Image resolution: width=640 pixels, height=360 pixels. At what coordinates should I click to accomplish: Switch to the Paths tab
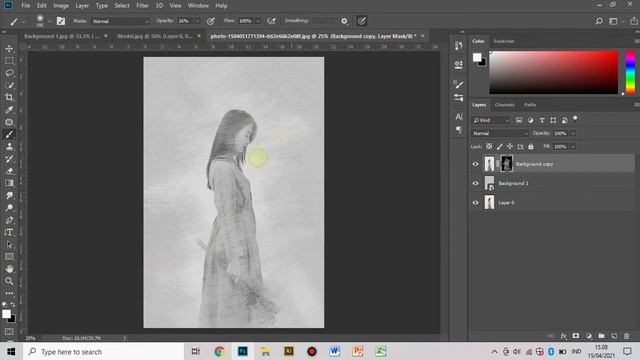pos(530,105)
